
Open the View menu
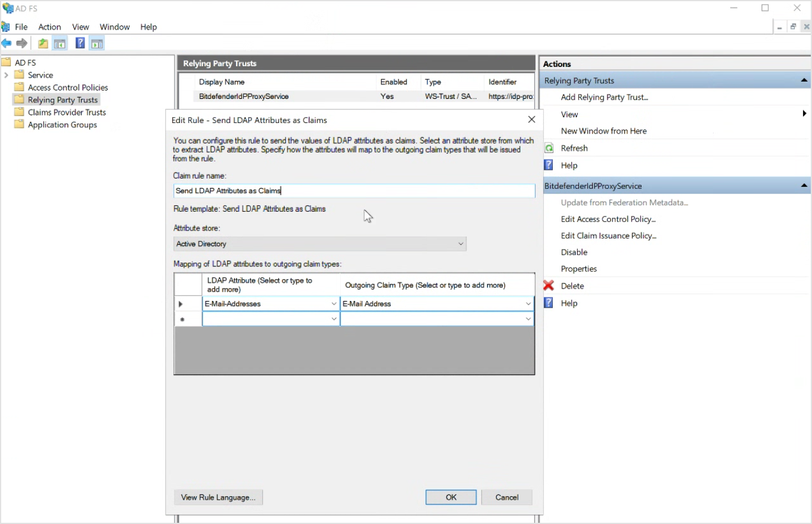tap(80, 27)
